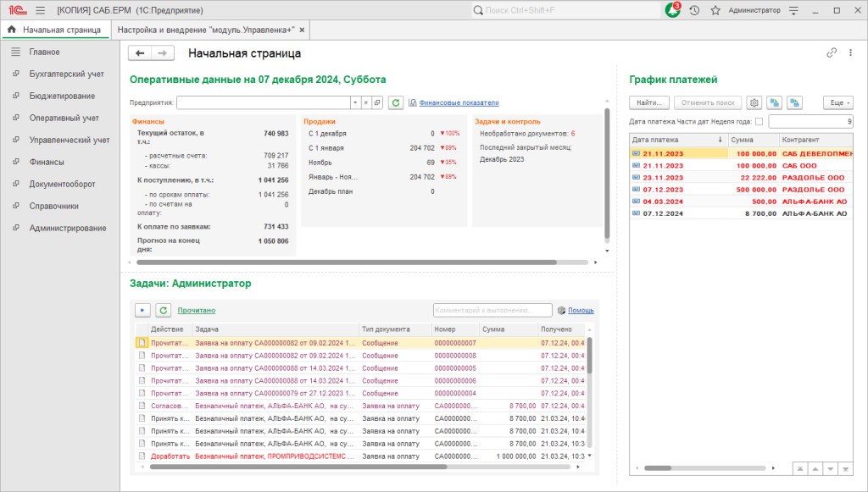Open the Документооборот section
This screenshot has width=868, height=492.
[62, 184]
